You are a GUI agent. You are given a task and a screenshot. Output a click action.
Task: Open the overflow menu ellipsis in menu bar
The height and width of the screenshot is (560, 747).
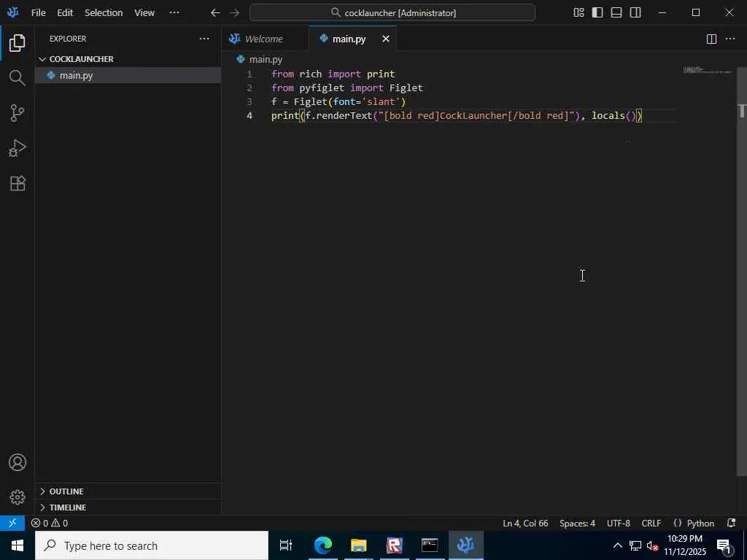[x=174, y=13]
